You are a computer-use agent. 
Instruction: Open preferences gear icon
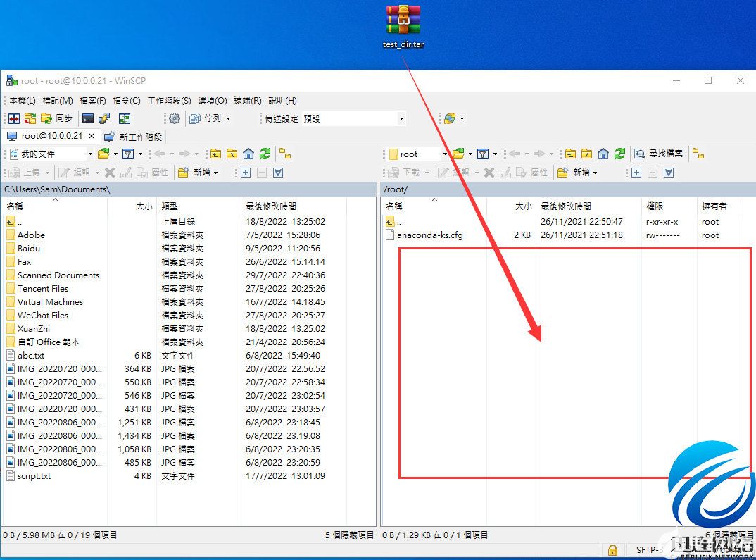(175, 118)
